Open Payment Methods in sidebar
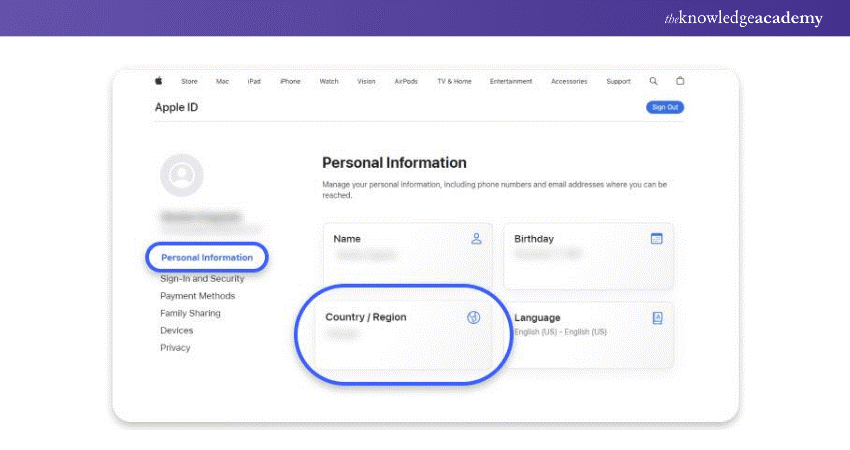The image size is (850, 450). tap(197, 296)
